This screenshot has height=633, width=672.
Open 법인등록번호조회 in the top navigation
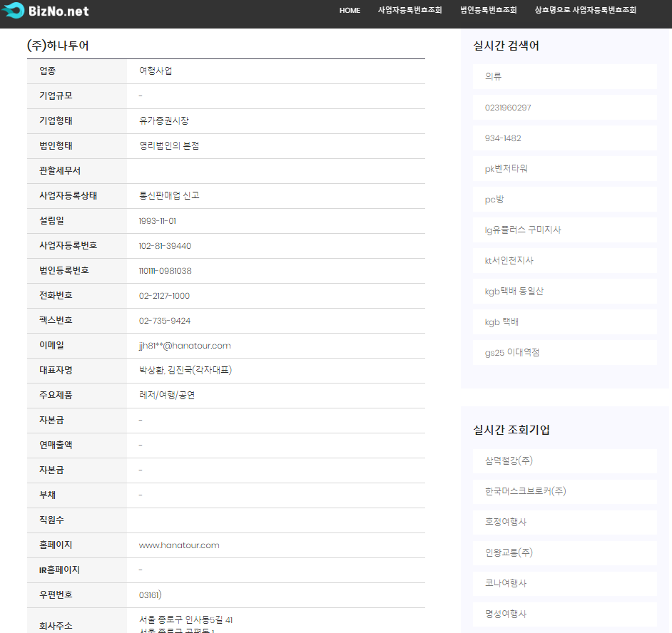tap(489, 10)
